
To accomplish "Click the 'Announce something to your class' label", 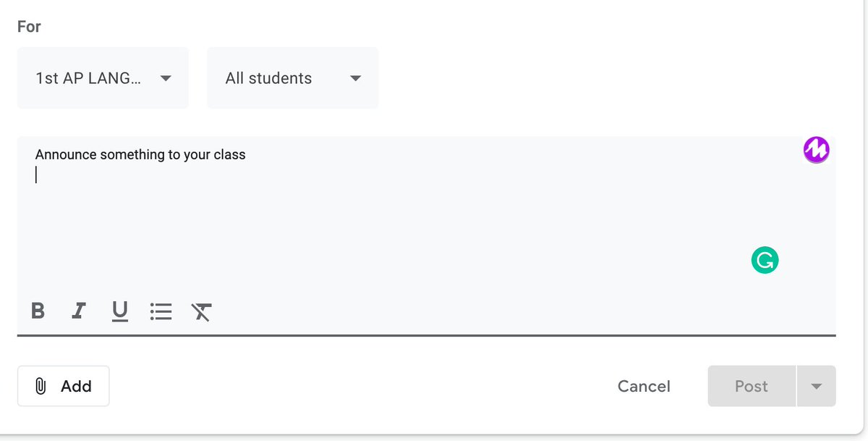I will [x=140, y=154].
